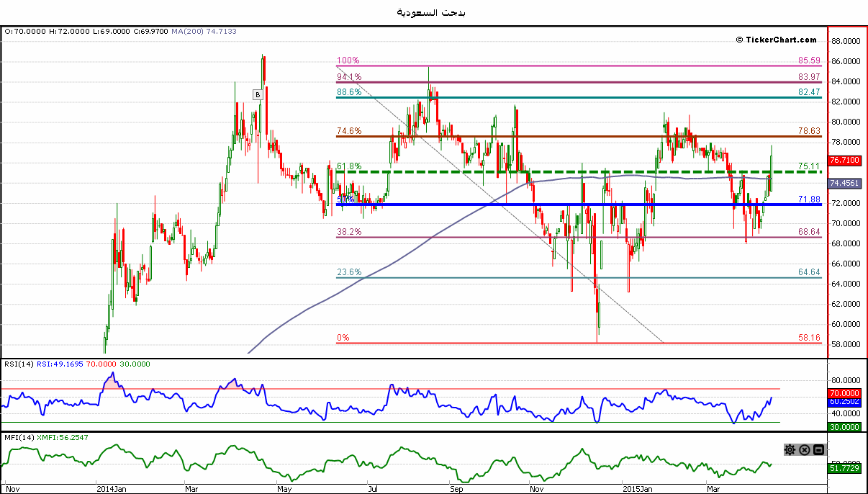Screen dimensions: 868x494
Task: Select the 100% Fibonacci level label
Action: pos(348,61)
